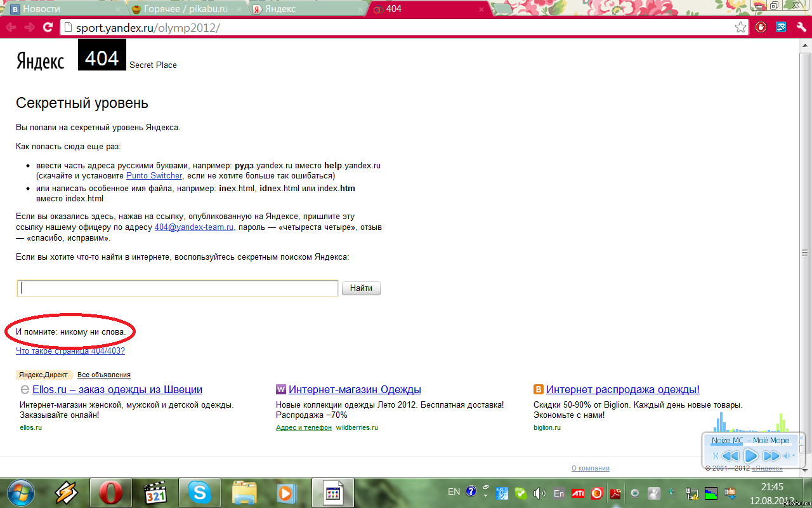Click the browser Reload button
Screen dimensions: 812x508
click(x=48, y=27)
